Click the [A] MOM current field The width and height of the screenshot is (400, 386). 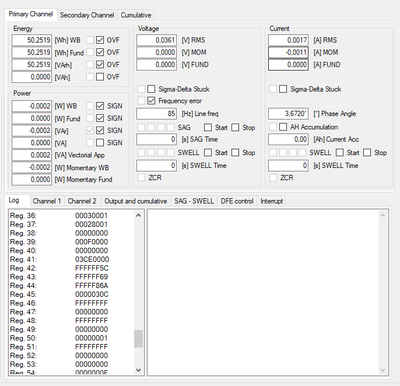288,52
